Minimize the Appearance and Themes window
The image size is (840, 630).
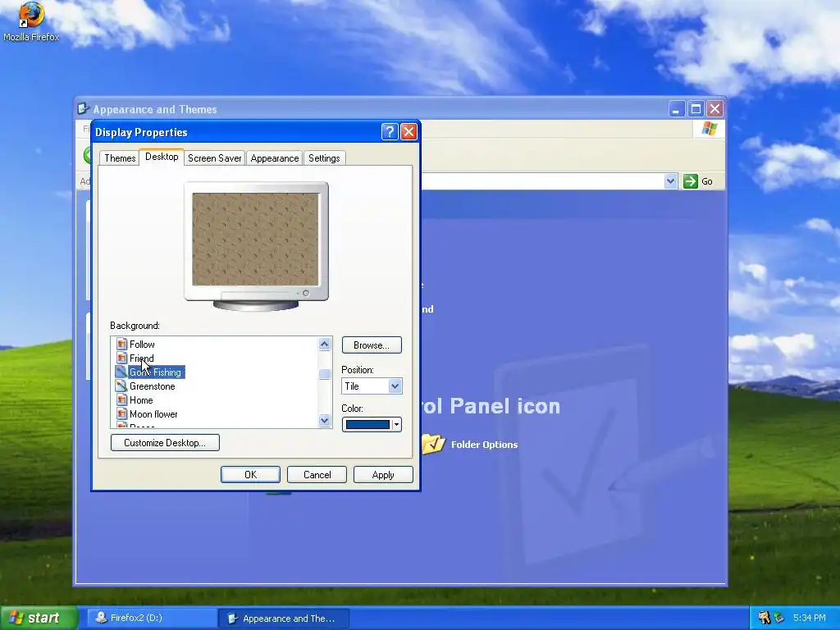coord(677,109)
